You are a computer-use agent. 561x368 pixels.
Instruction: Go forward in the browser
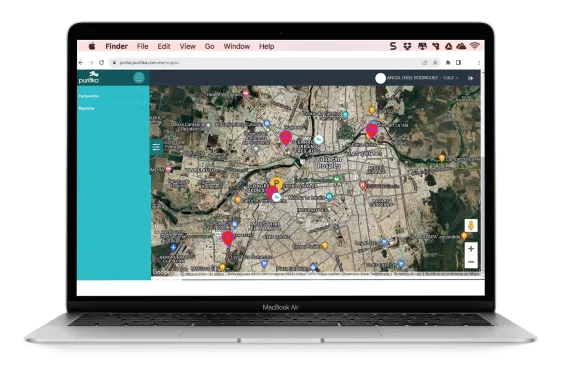click(x=91, y=63)
